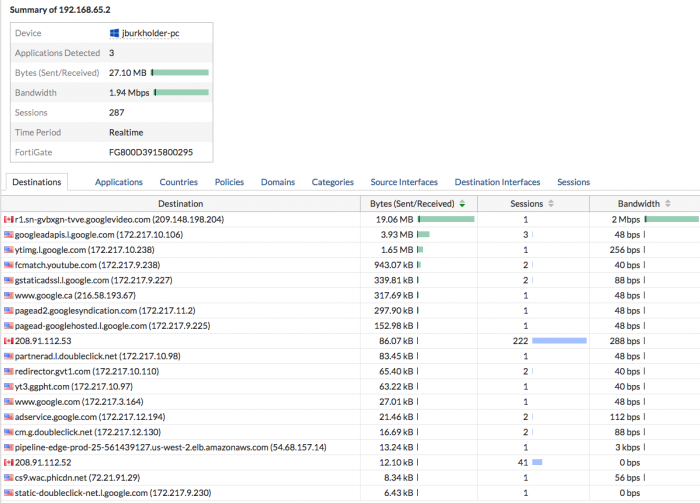Click the green sort arrow in Bytes column
Image resolution: width=700 pixels, height=503 pixels.
(x=462, y=204)
